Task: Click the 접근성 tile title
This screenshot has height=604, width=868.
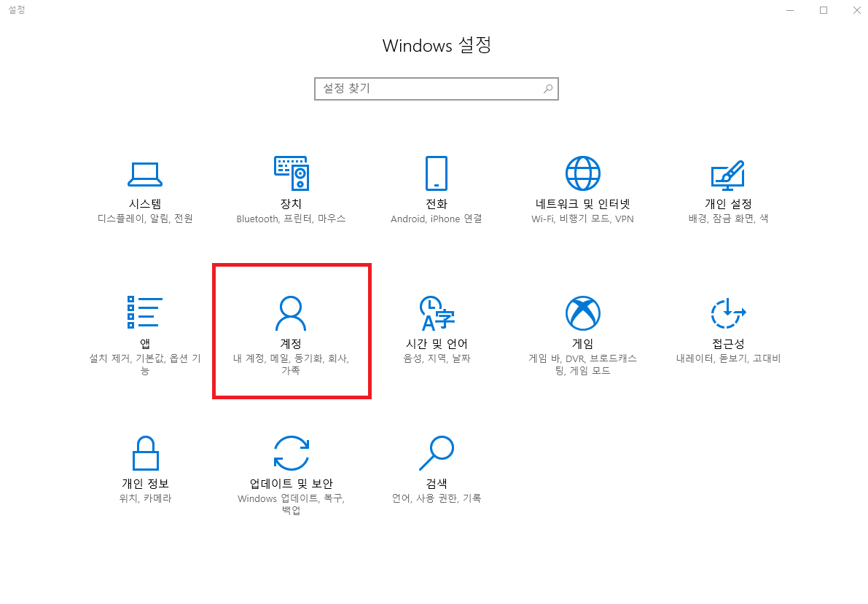Action: 728,344
